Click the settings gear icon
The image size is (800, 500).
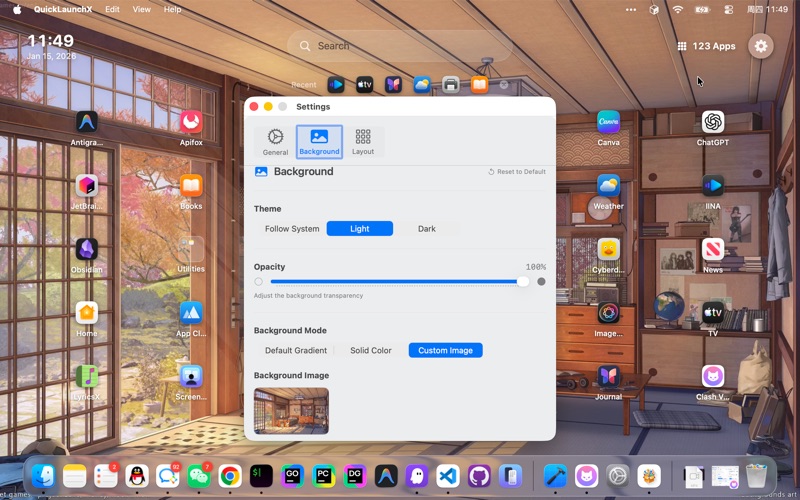[x=761, y=46]
